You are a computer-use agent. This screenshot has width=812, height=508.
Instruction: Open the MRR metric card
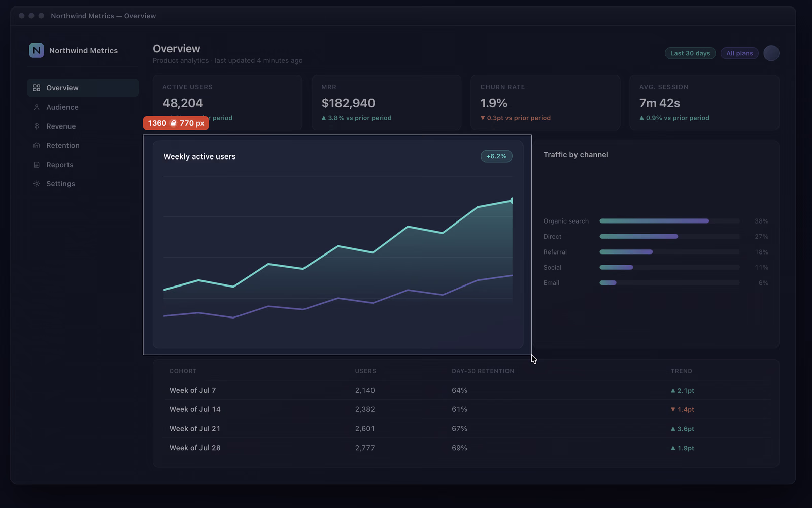click(386, 103)
